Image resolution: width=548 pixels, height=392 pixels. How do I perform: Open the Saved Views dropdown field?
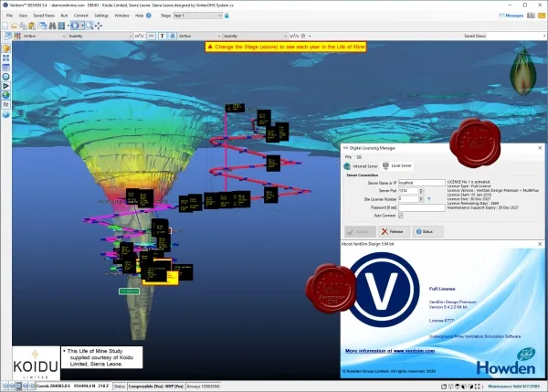tap(516, 36)
